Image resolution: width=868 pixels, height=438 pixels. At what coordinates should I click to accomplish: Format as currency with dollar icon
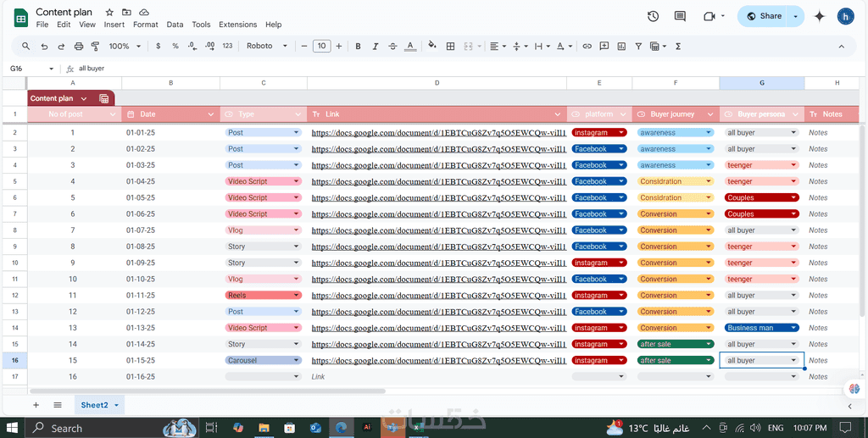click(x=159, y=47)
